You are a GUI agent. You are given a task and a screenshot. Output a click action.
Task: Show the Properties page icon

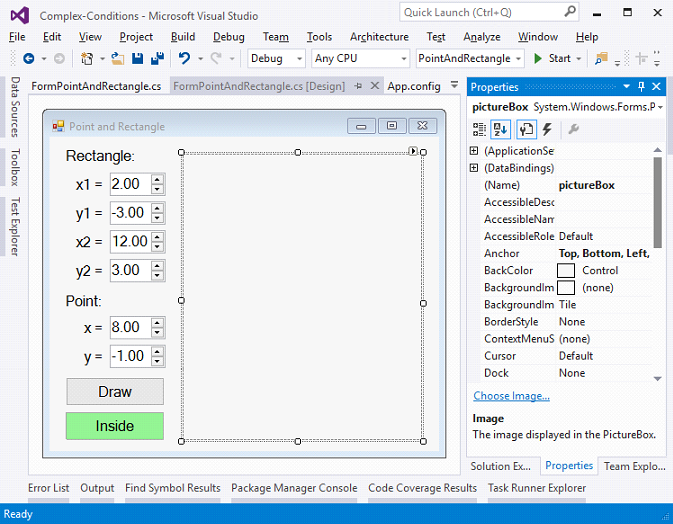[x=526, y=129]
